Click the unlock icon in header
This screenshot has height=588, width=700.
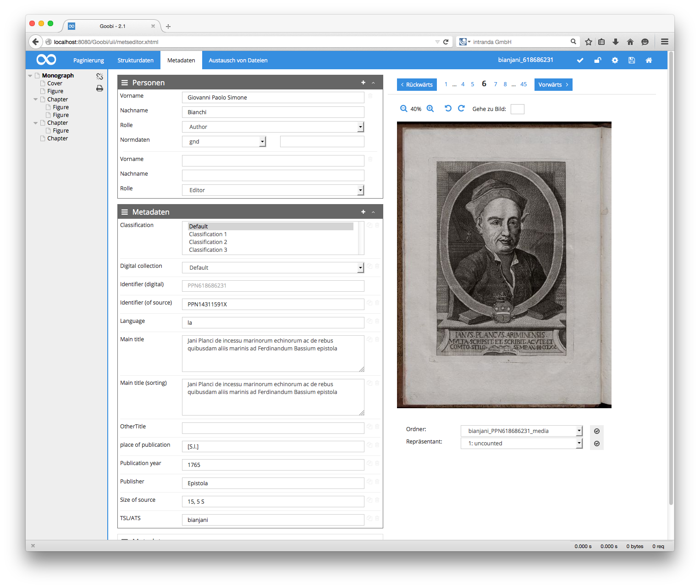coord(597,60)
